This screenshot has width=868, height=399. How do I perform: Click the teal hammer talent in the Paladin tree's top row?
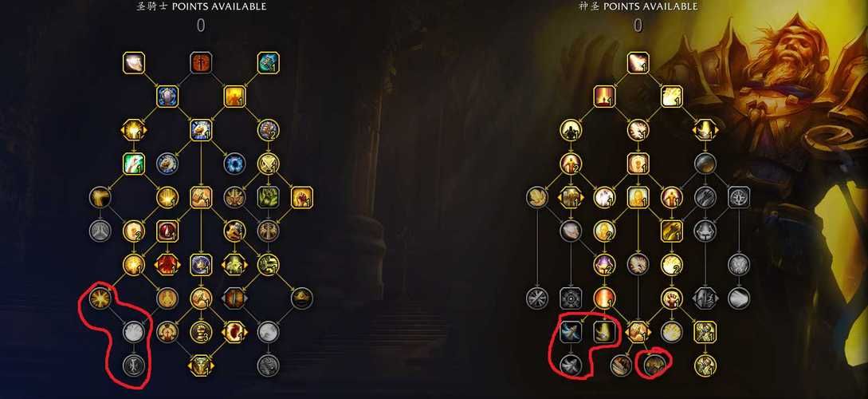[269, 62]
